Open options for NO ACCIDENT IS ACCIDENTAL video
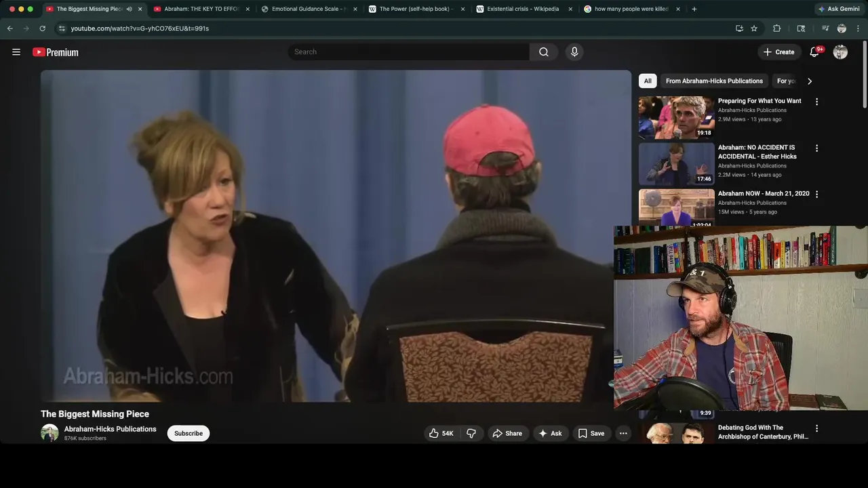Viewport: 868px width, 488px height. click(x=816, y=148)
